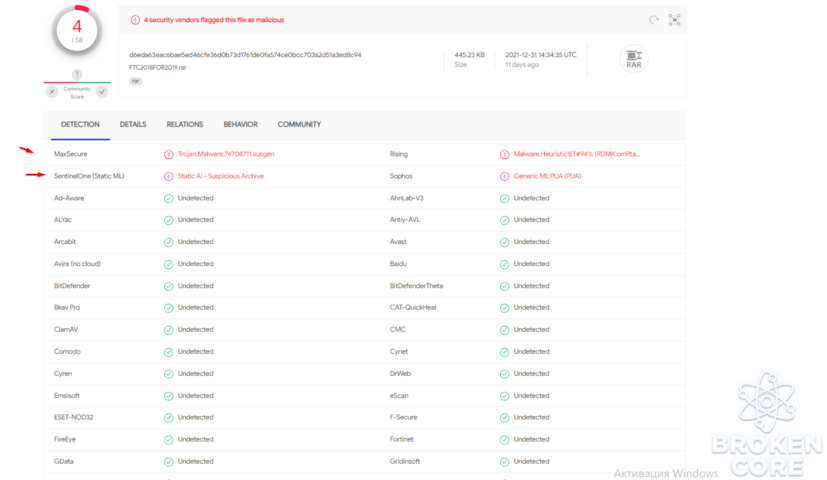Click the Avast undetected check icon
This screenshot has width=827, height=480.
(x=504, y=243)
